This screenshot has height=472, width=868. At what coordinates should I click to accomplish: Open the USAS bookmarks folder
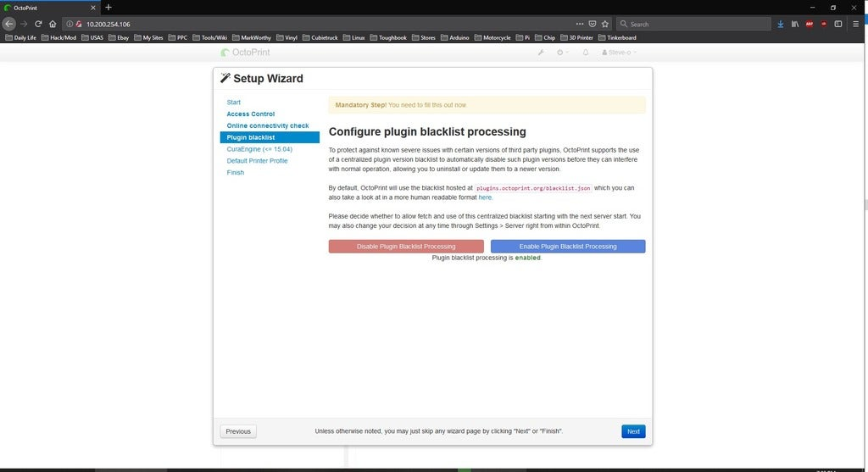click(92, 37)
